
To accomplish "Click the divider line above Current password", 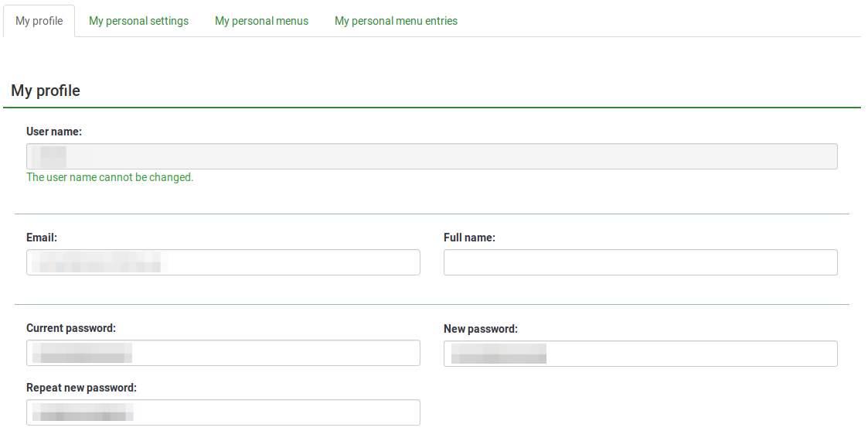I will point(431,304).
